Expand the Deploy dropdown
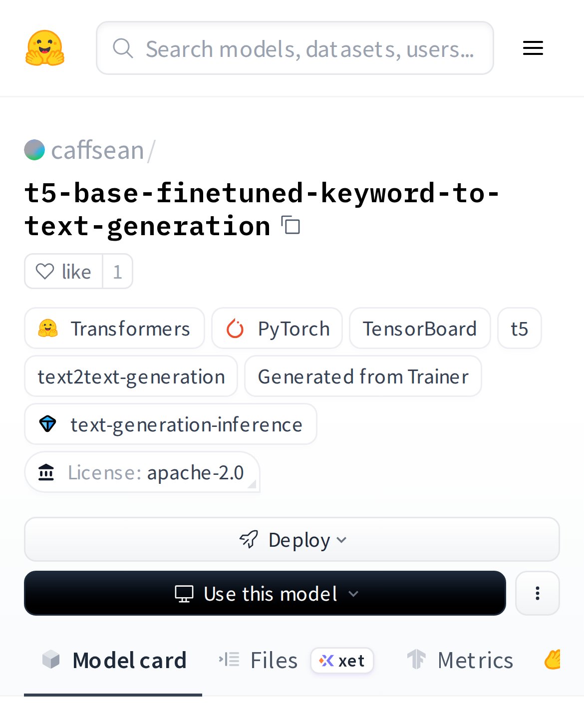584x728 pixels. pos(292,540)
